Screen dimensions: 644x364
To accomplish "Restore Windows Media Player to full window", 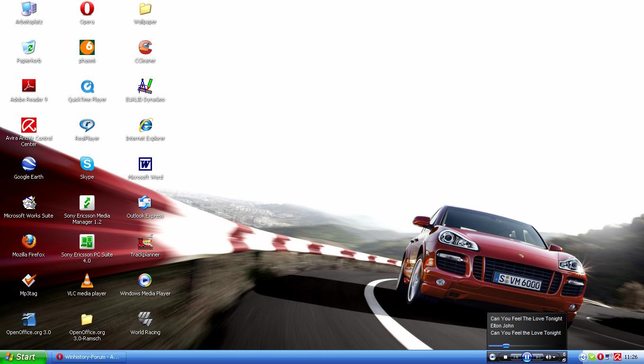I will pyautogui.click(x=564, y=360).
